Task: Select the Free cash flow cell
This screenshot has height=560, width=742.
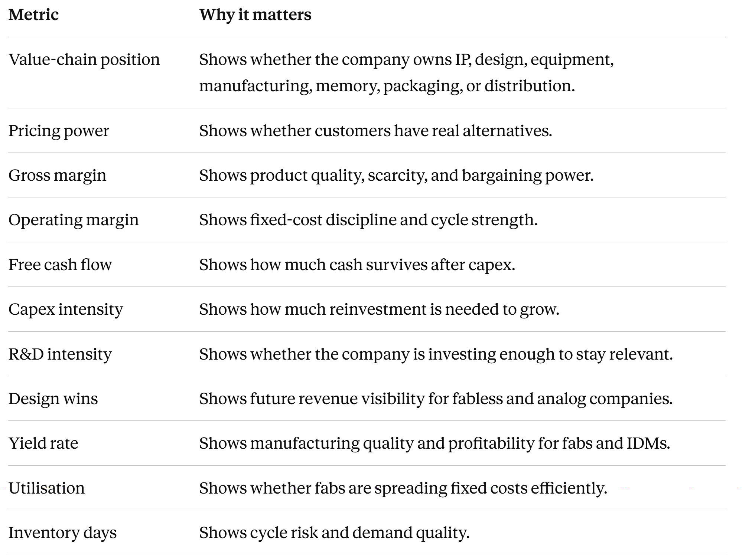Action: (60, 265)
